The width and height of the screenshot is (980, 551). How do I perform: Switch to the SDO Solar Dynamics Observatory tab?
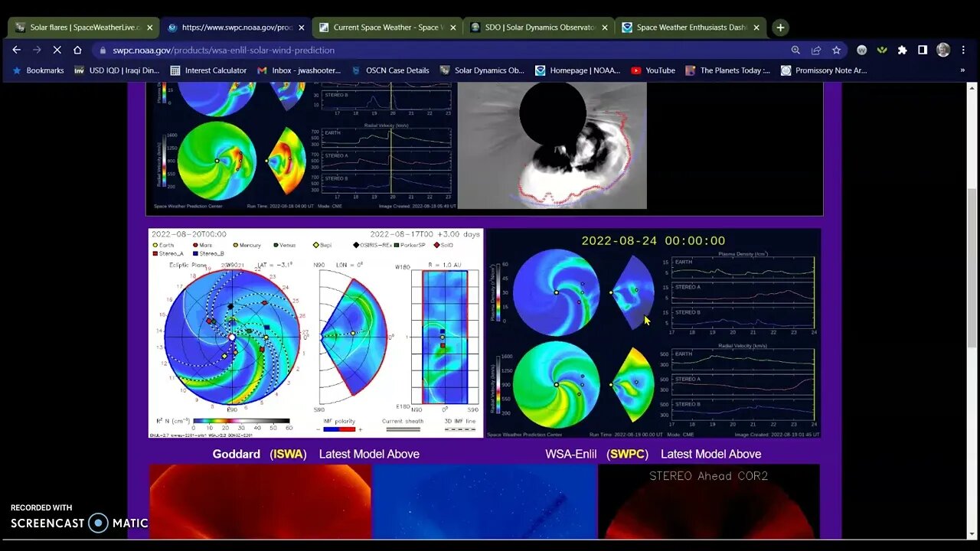pos(537,28)
